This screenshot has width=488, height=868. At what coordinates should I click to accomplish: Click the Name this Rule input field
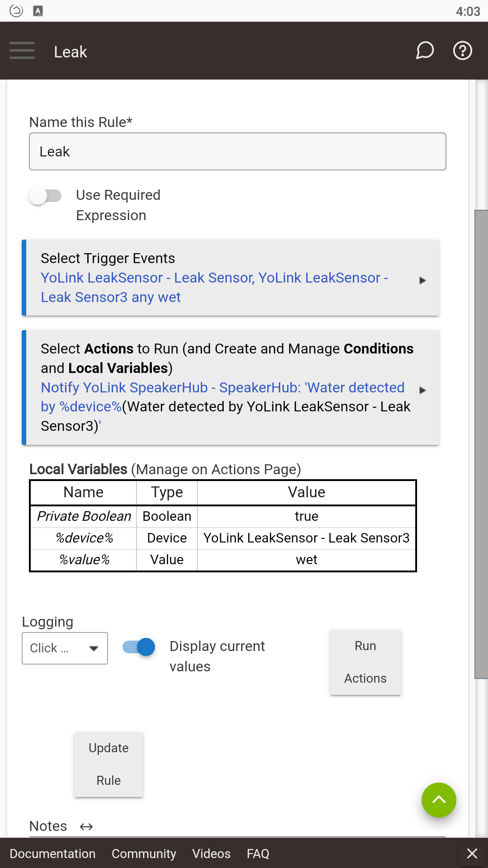click(x=238, y=151)
